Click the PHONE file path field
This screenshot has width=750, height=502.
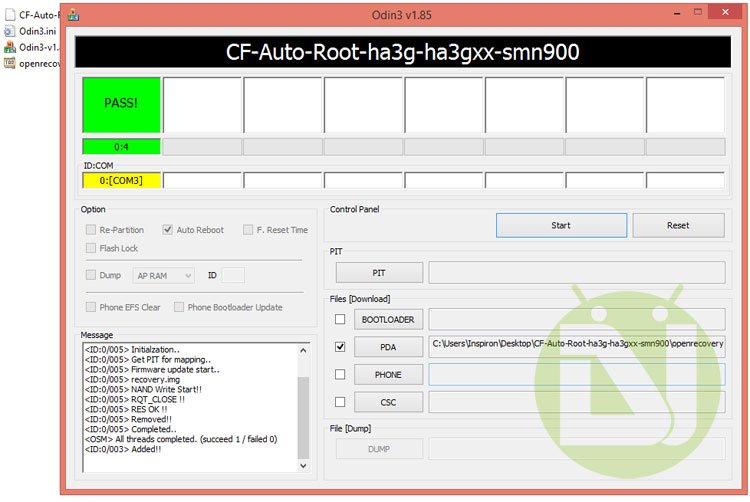coord(577,374)
